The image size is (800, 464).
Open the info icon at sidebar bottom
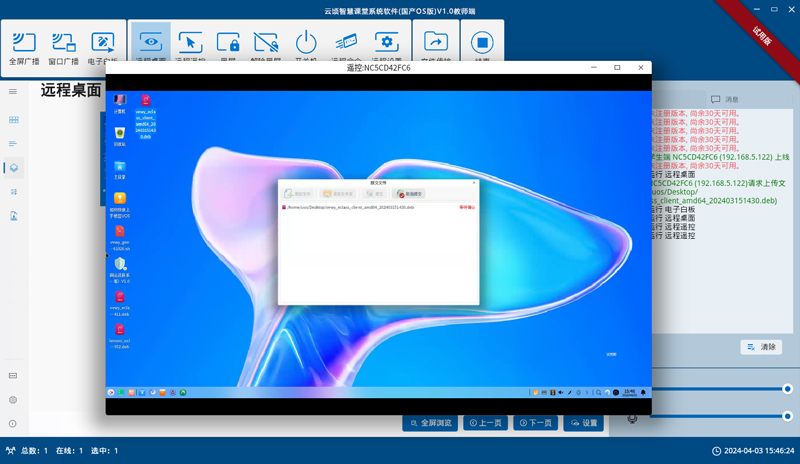click(13, 424)
